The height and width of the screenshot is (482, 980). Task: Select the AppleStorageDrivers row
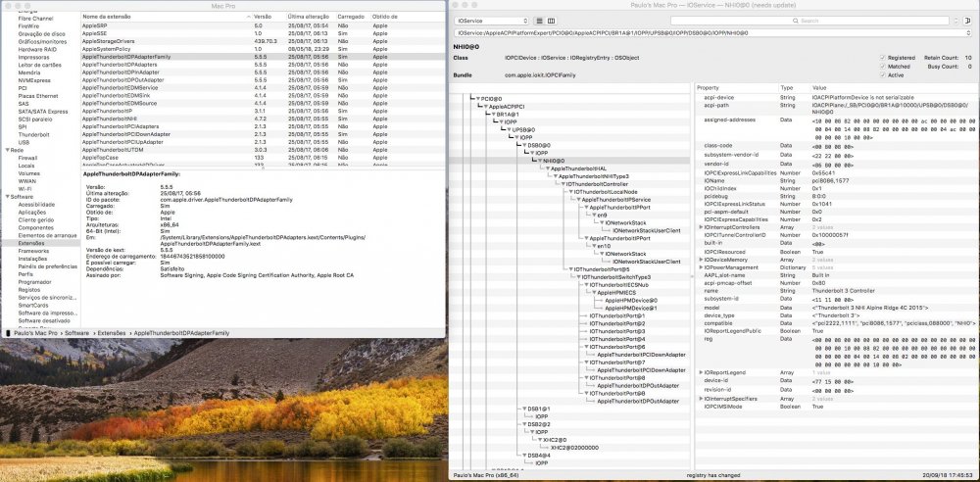tap(263, 40)
